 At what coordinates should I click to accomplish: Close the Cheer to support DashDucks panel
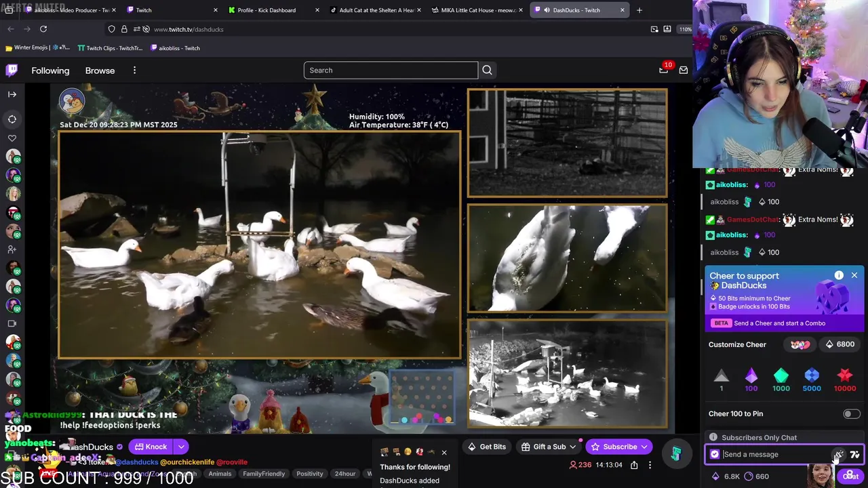coord(854,275)
